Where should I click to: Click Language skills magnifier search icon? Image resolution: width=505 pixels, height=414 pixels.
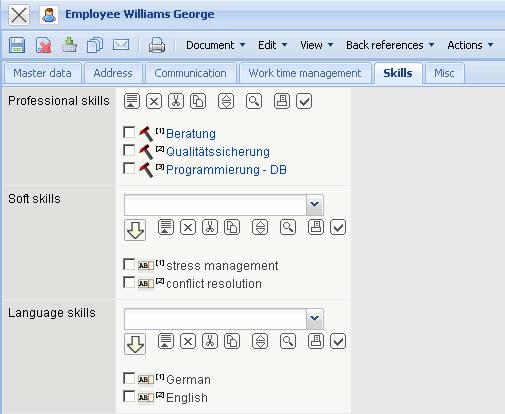[288, 341]
